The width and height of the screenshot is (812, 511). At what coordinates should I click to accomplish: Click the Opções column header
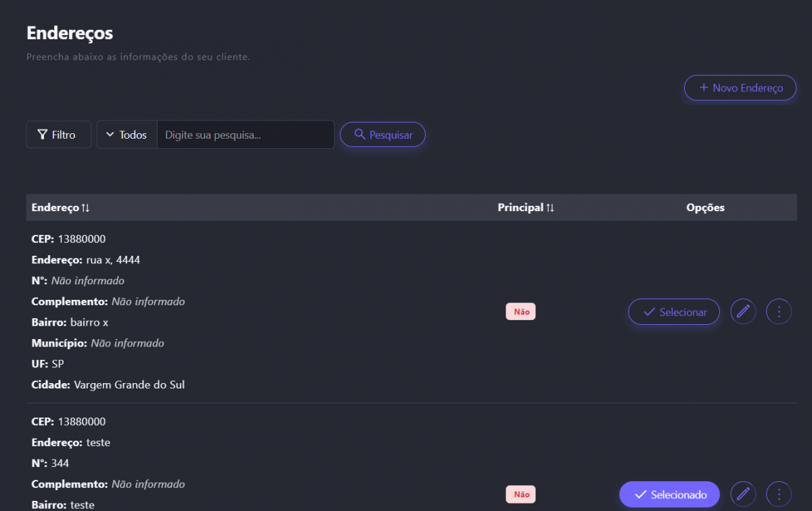705,208
